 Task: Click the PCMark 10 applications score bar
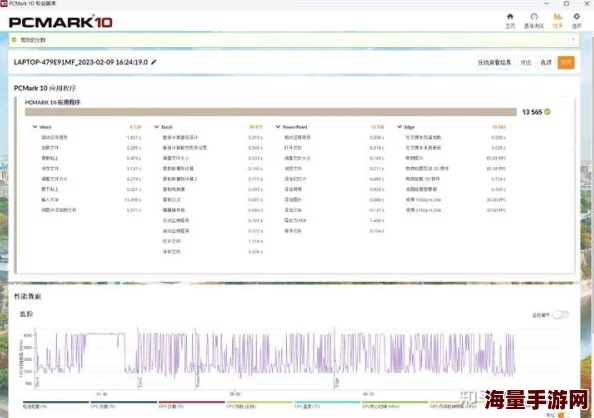pos(270,112)
